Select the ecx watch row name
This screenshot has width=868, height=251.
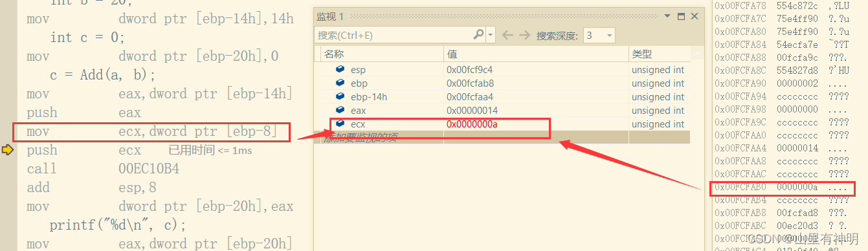358,124
